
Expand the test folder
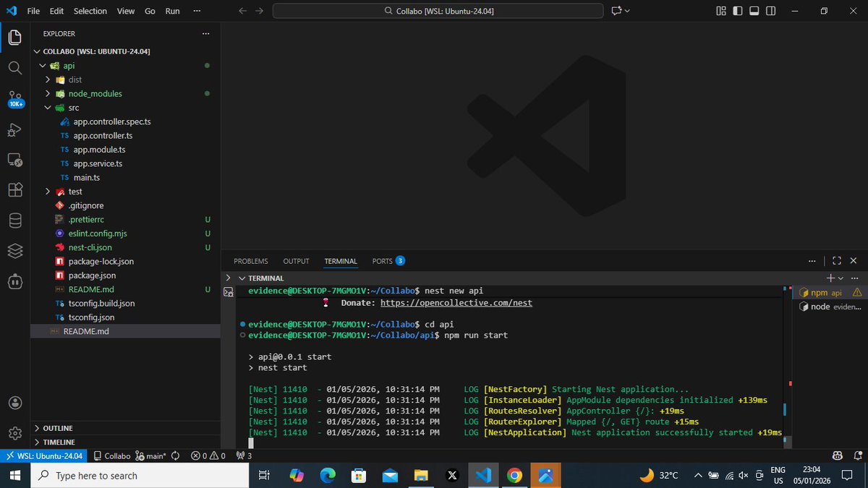pyautogui.click(x=48, y=192)
